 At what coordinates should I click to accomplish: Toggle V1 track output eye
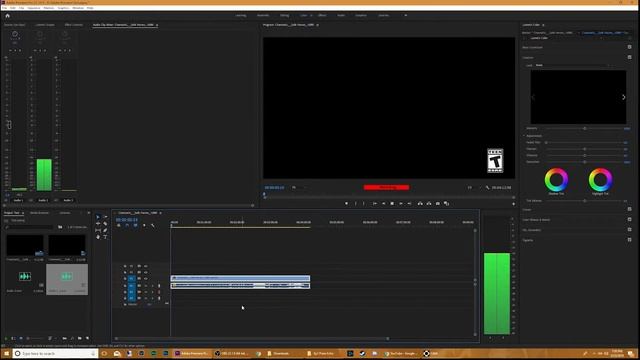[x=145, y=279]
